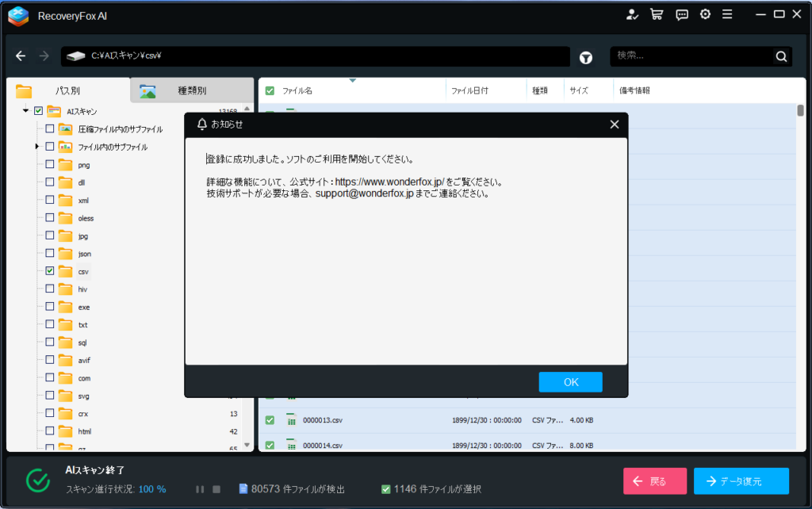Expand the ファイル内のサブファイル node
812x509 pixels.
pos(36,147)
